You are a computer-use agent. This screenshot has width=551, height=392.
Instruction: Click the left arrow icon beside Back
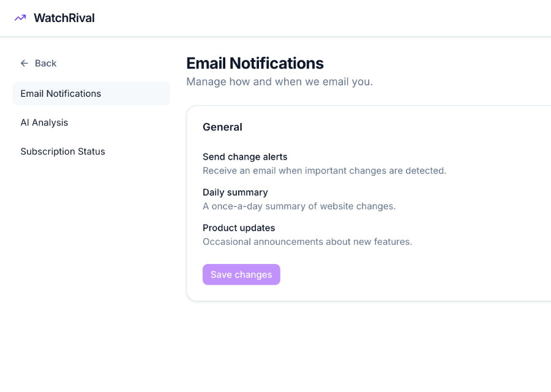tap(24, 63)
